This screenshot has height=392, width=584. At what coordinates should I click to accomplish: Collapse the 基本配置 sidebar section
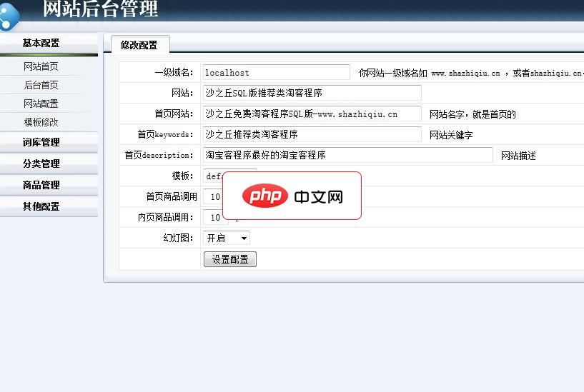tap(41, 44)
